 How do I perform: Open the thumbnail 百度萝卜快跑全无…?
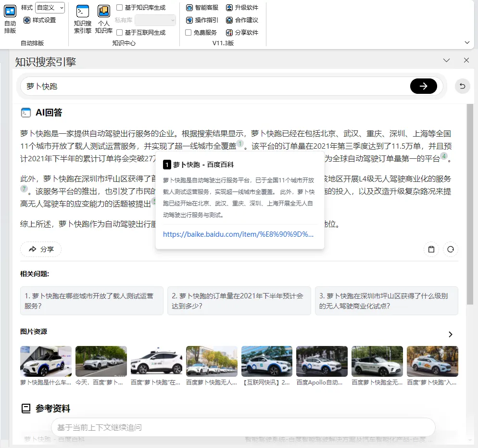click(377, 361)
